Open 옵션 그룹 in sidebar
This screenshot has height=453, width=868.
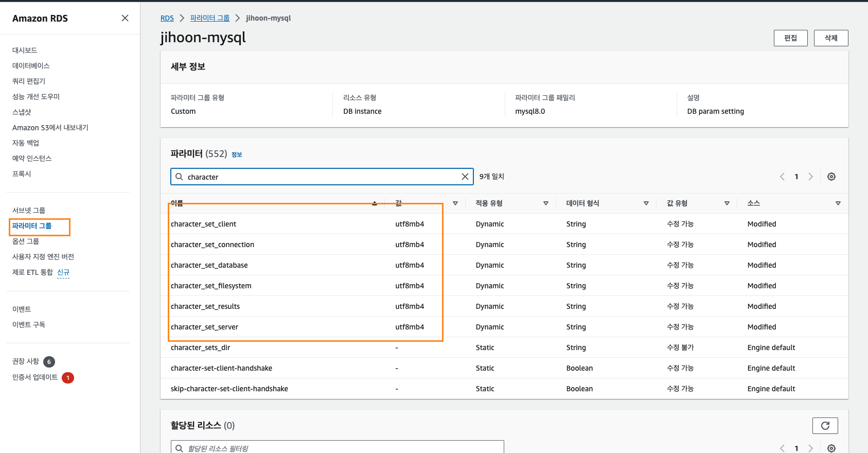coord(26,241)
